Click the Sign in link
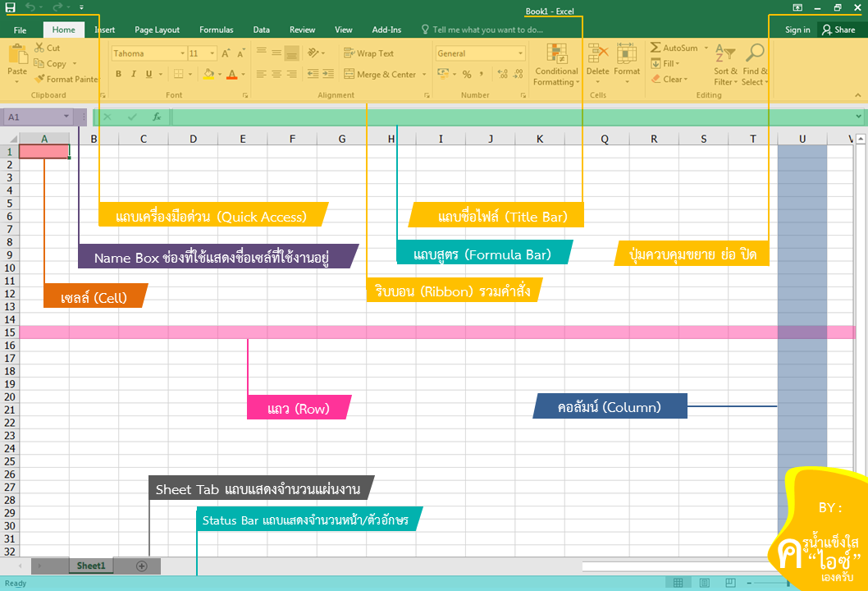Image resolution: width=868 pixels, height=591 pixels. pyautogui.click(x=797, y=30)
